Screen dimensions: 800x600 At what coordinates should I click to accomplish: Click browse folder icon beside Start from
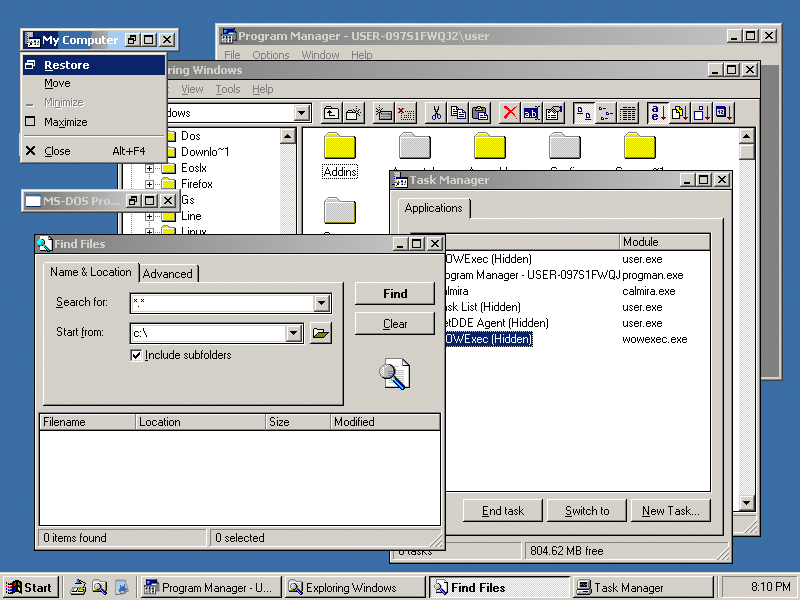[320, 333]
